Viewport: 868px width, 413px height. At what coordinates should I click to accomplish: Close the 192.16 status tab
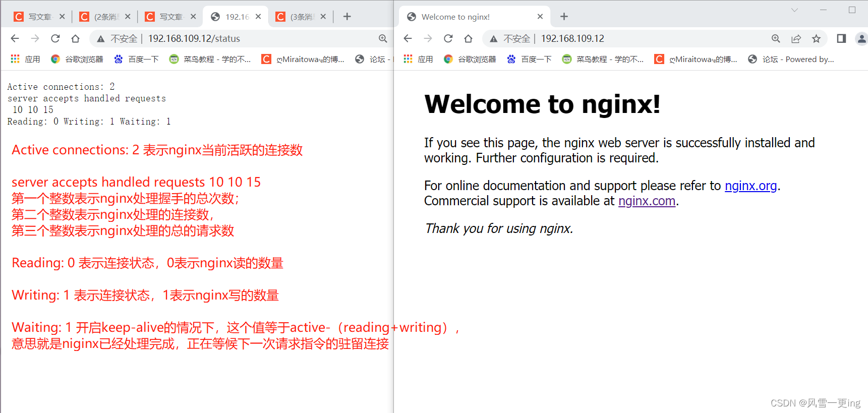[x=258, y=17]
